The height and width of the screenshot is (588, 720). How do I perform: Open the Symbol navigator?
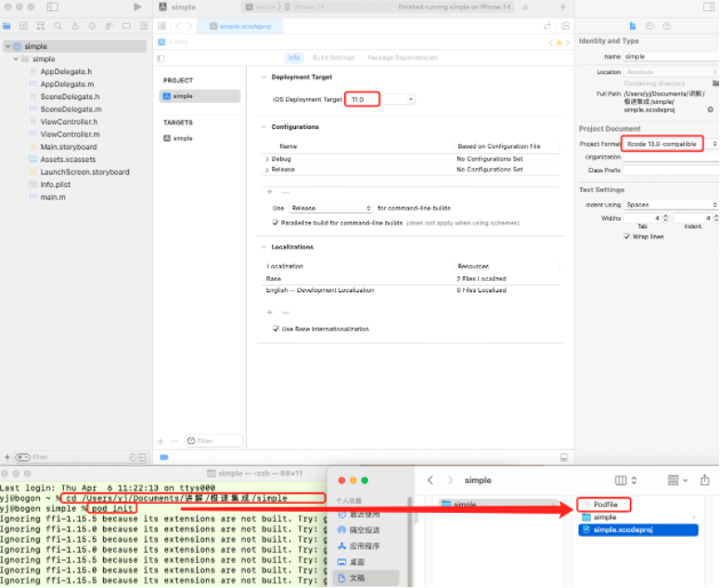pos(41,26)
